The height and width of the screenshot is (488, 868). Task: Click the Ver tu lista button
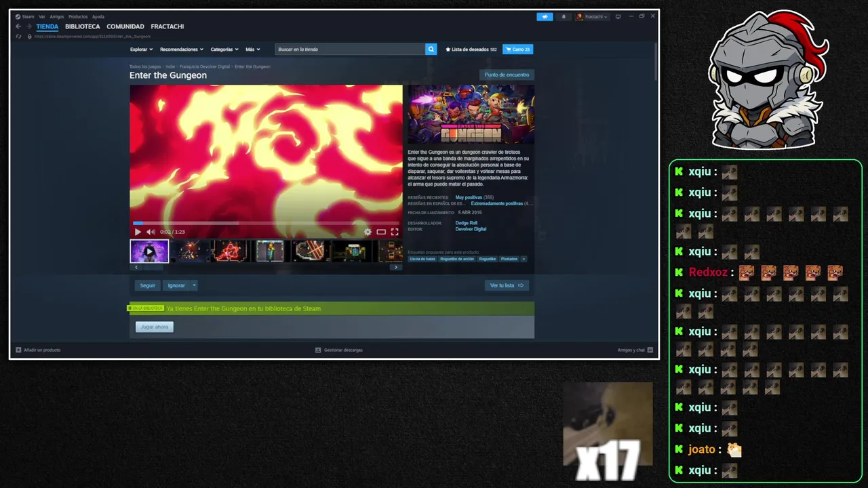click(507, 285)
